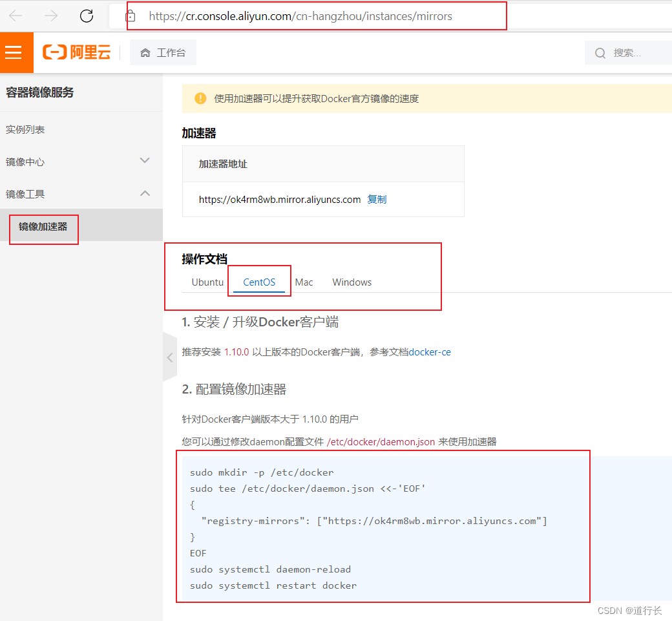Viewport: 672px width, 621px height.
Task: Click the 'sudo mkdir -p /etc/docker' line
Action: pos(262,472)
